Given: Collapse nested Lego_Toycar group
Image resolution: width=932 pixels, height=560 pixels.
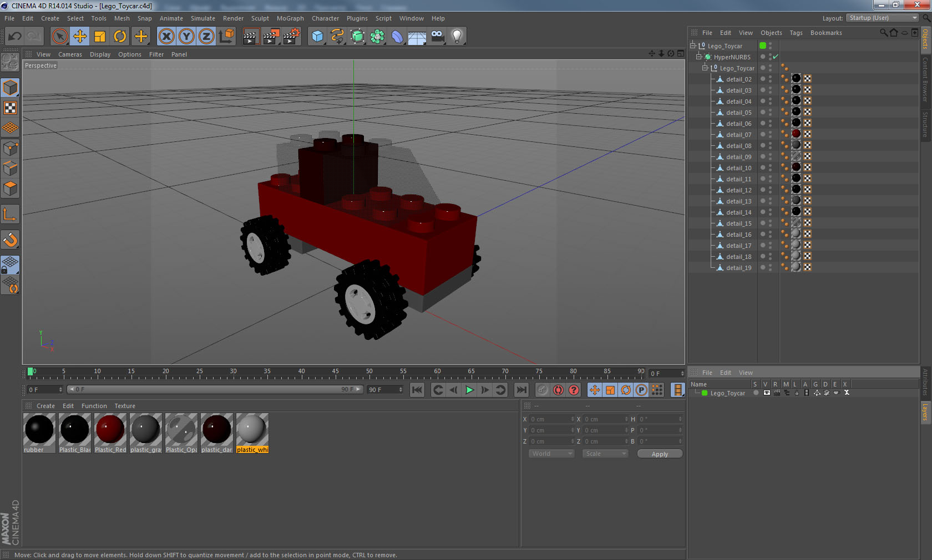Looking at the screenshot, I should (x=705, y=68).
